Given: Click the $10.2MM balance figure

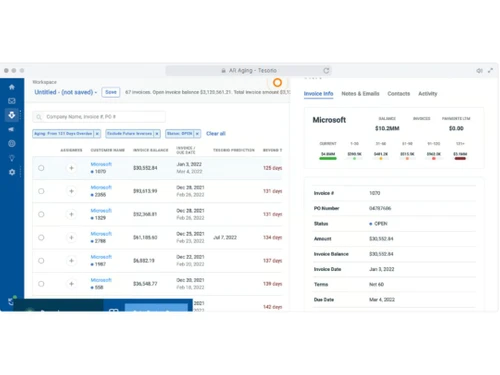Looking at the screenshot, I should (x=387, y=128).
